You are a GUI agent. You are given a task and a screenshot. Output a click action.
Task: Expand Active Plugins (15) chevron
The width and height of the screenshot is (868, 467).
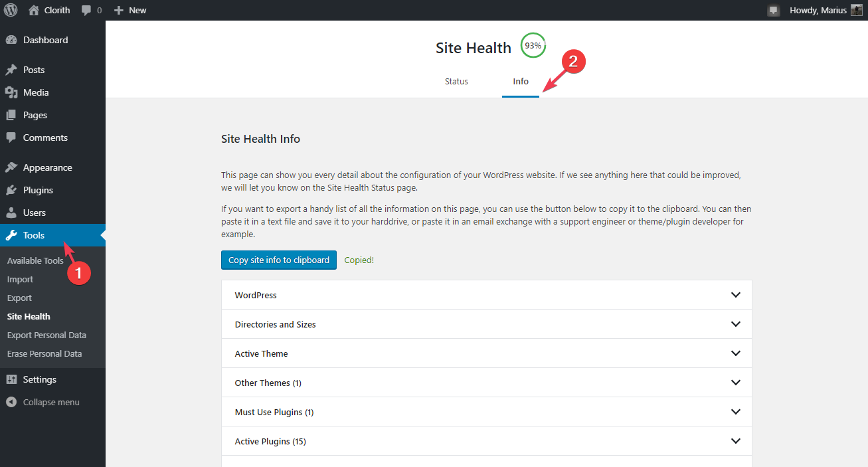[x=735, y=441]
